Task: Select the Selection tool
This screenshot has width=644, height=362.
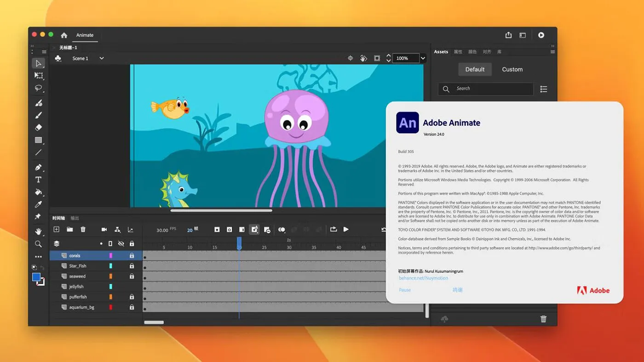Action: (39, 63)
